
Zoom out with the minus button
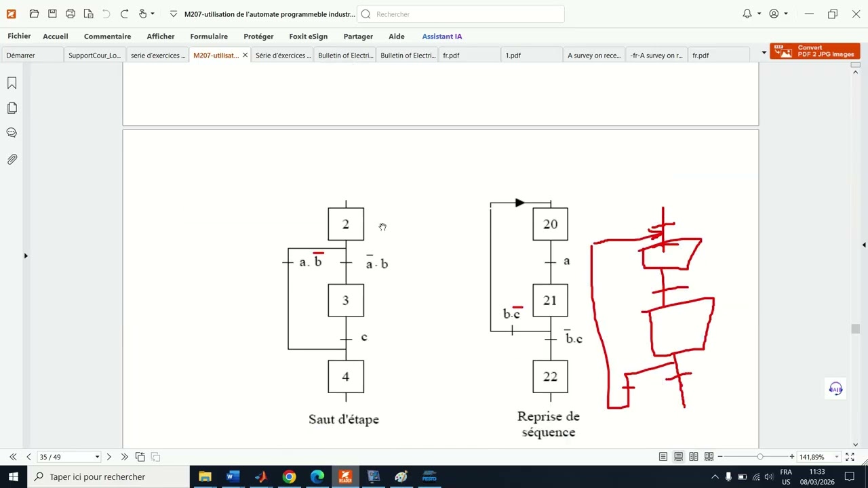pyautogui.click(x=720, y=457)
